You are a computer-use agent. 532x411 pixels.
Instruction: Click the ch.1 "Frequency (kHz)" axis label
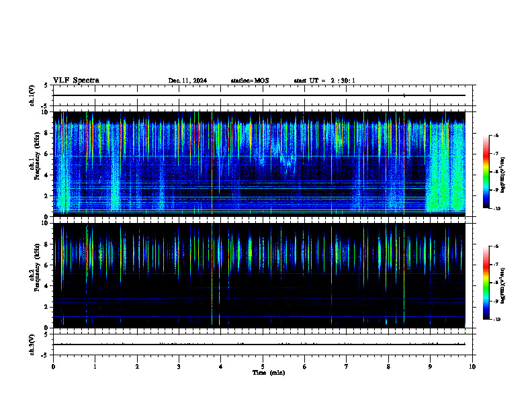click(x=37, y=156)
